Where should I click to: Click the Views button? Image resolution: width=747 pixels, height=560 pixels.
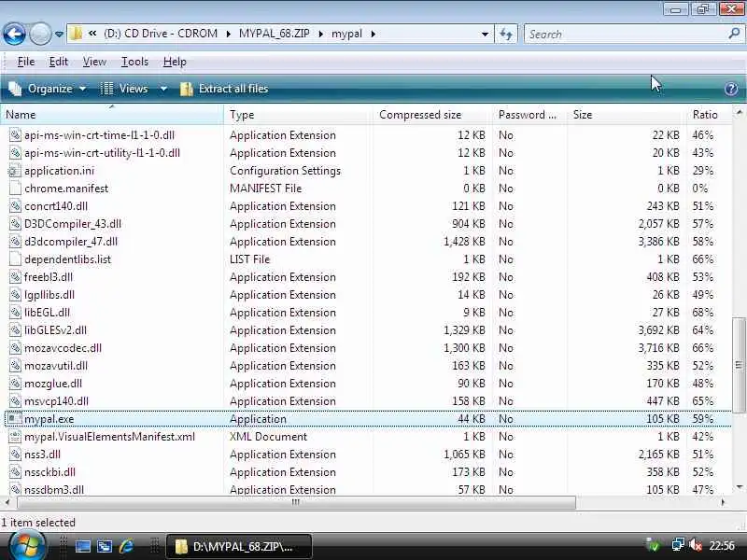click(x=124, y=89)
